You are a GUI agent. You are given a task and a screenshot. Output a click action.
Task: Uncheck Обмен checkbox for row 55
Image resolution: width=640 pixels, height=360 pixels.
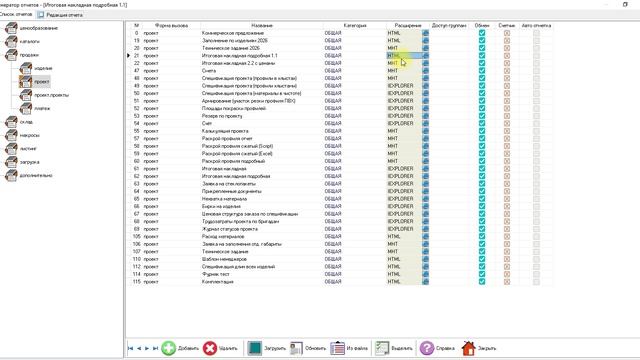482,131
